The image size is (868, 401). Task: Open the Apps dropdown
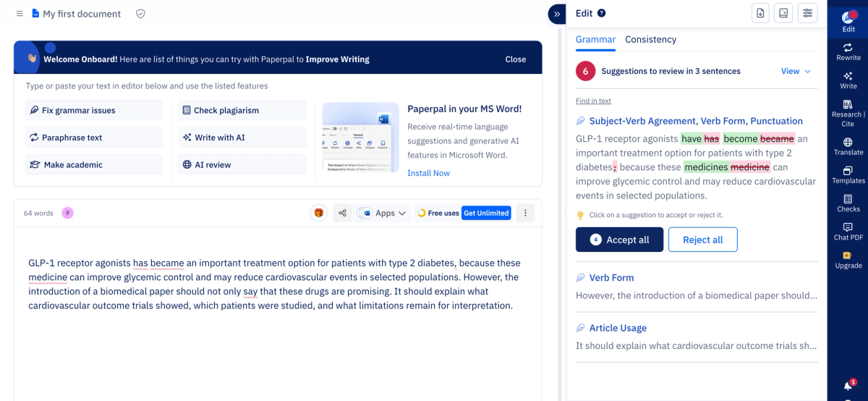383,213
